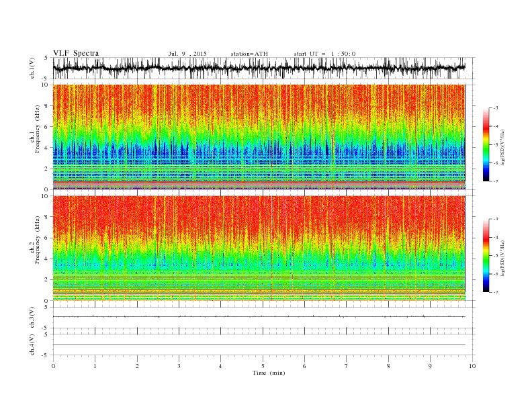Click the ch.1 voltage waveform trace panel
This screenshot has width=532, height=411.
pos(264,68)
